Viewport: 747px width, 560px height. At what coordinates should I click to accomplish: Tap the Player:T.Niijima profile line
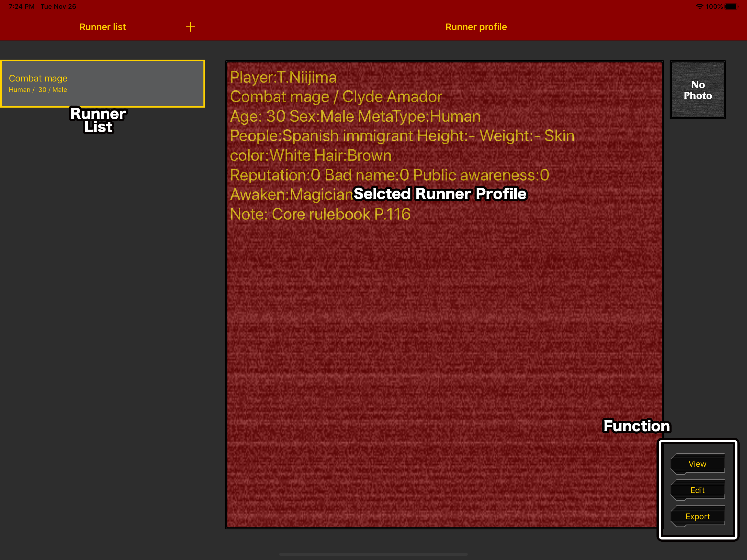[283, 77]
